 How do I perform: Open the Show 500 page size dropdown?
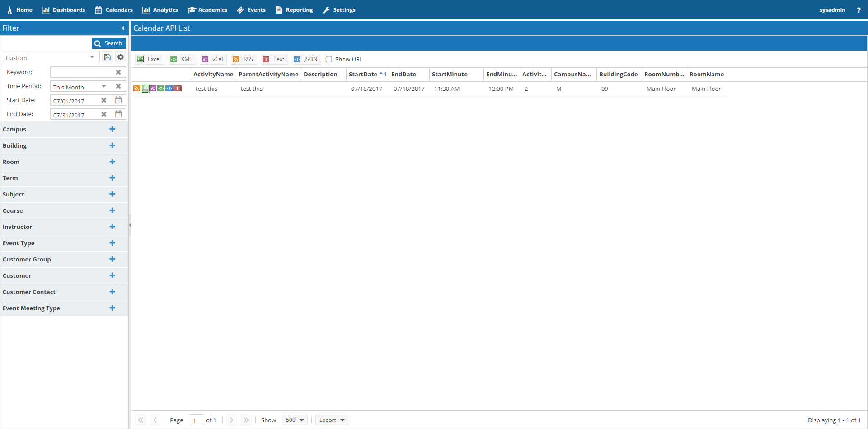(x=295, y=420)
